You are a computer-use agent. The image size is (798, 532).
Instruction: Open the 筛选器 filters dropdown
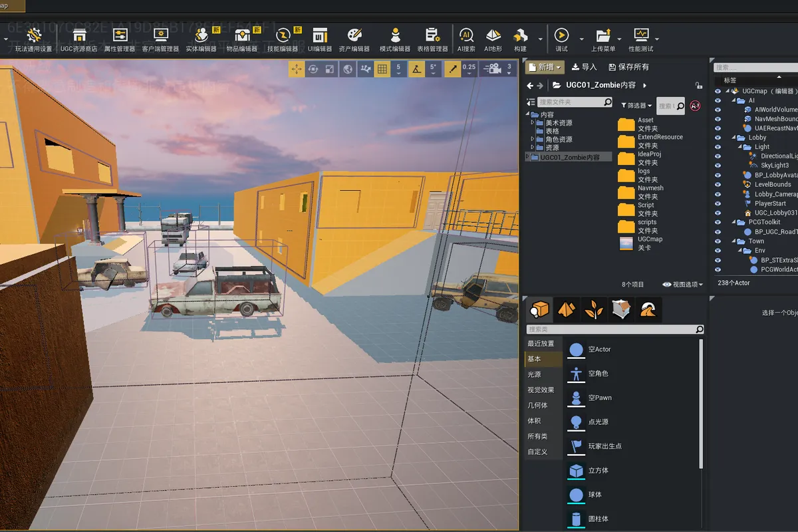[637, 106]
